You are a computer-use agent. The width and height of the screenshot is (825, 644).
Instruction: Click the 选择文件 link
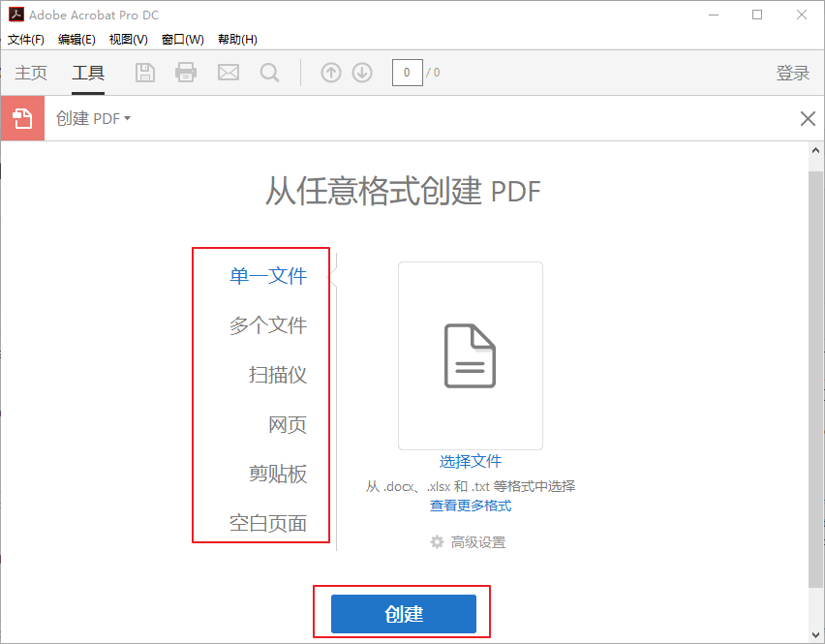(471, 461)
